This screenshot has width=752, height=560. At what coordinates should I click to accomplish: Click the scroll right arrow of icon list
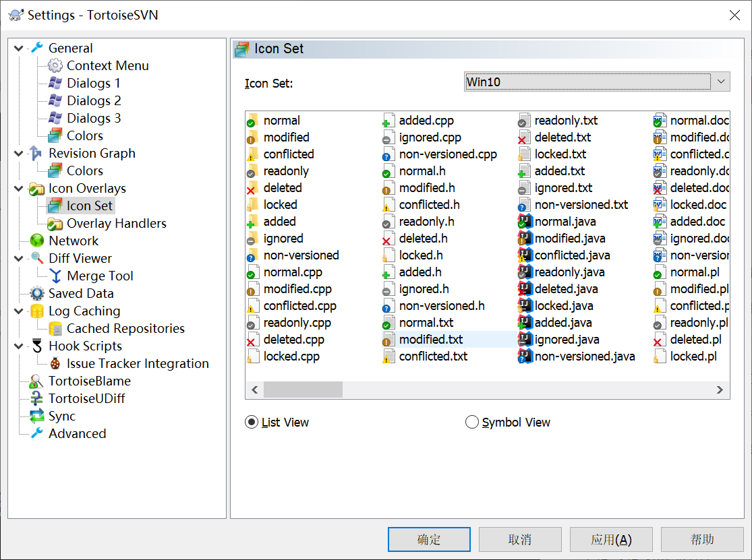[x=720, y=390]
